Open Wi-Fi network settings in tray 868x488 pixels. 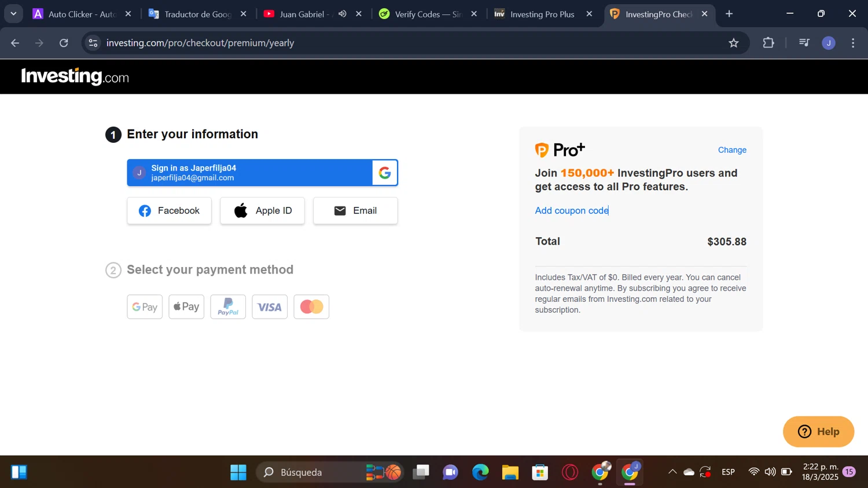[x=753, y=472]
